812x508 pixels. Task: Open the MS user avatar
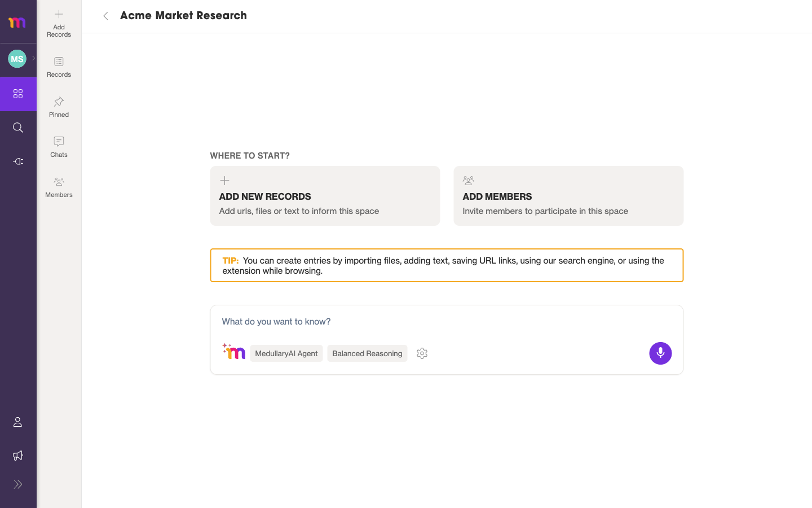tap(17, 59)
